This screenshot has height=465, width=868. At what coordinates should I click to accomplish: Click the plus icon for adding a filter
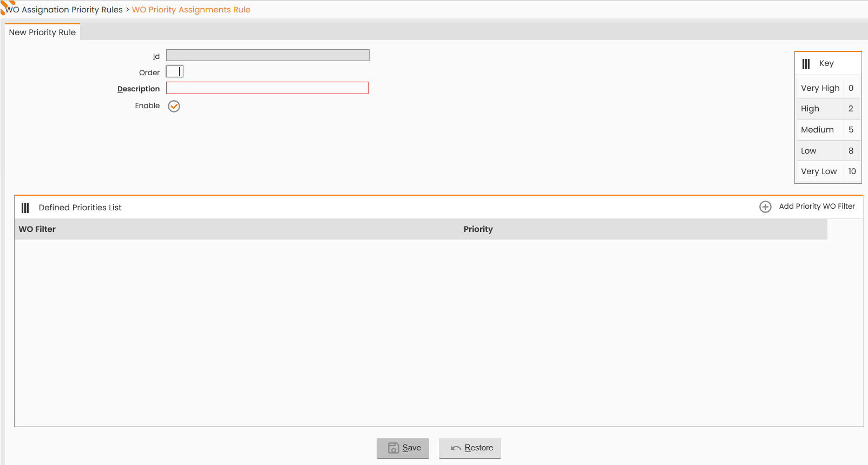click(x=765, y=207)
